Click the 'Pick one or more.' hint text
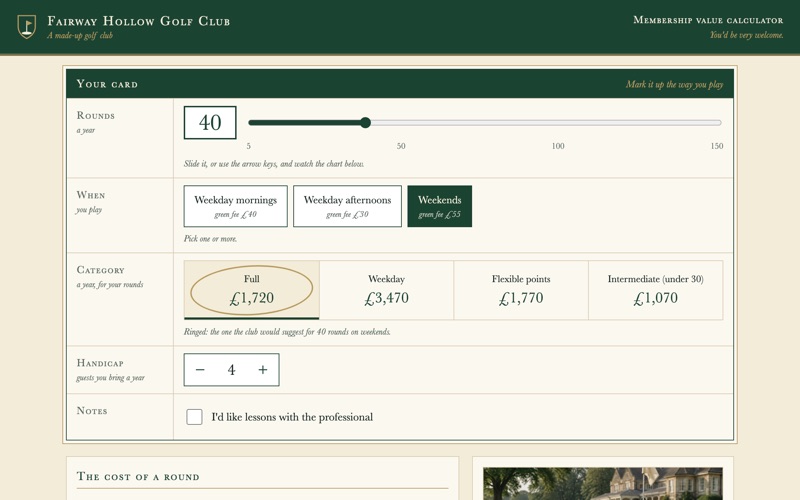The width and height of the screenshot is (800, 500). [x=210, y=239]
